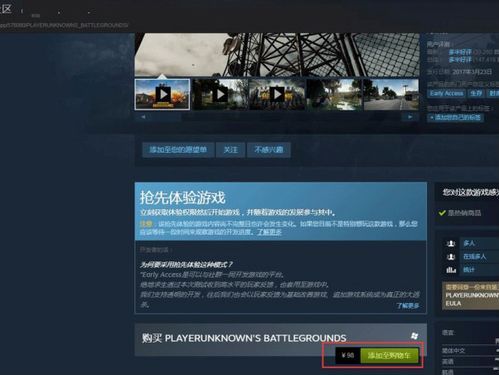
Task: Click release date 2017年3月23日
Action: [472, 72]
